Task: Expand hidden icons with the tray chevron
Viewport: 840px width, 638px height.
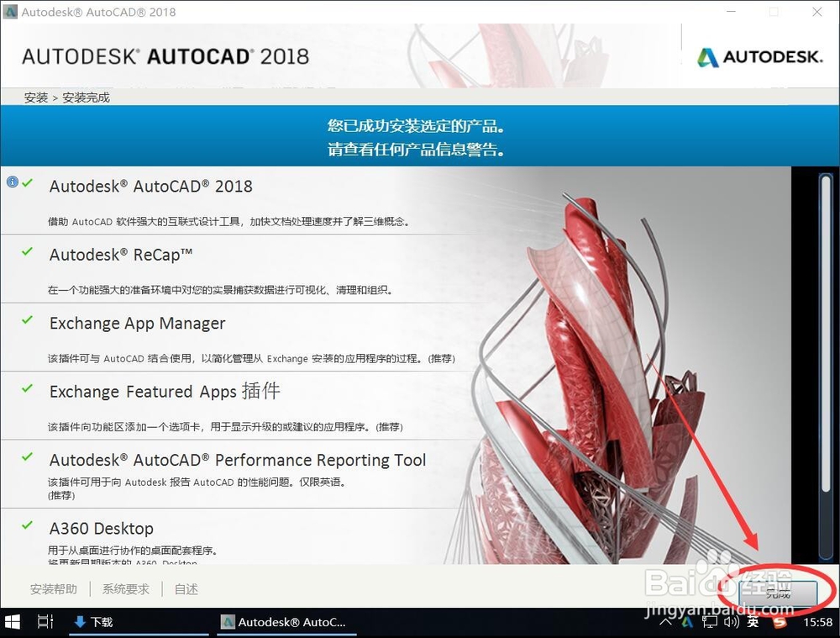Action: click(x=666, y=622)
